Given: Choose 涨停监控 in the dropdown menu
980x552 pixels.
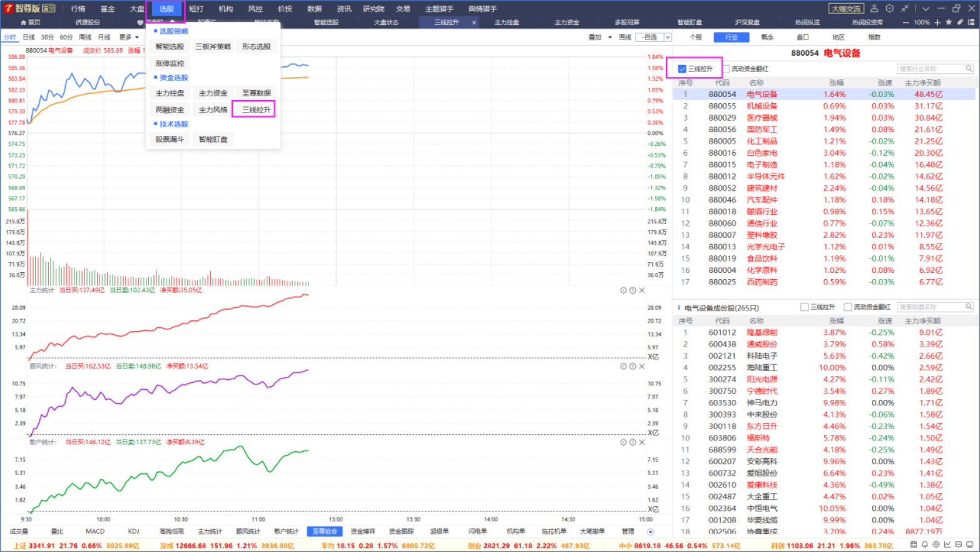Looking at the screenshot, I should (170, 63).
